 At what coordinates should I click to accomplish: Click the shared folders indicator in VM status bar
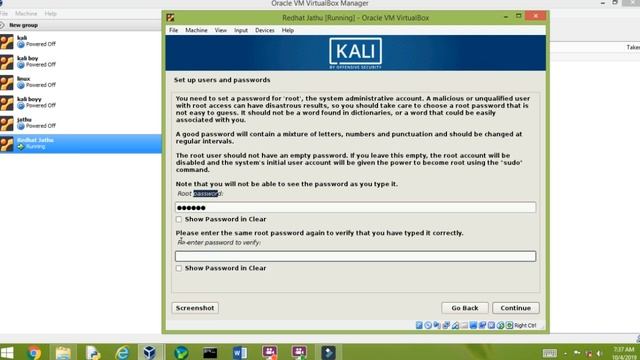(464, 325)
